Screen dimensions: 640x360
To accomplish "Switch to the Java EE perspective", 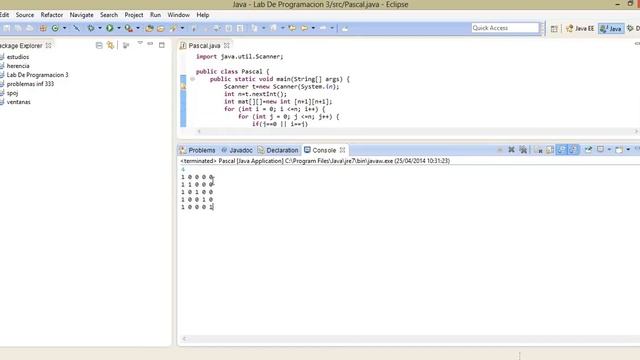I will (580, 29).
